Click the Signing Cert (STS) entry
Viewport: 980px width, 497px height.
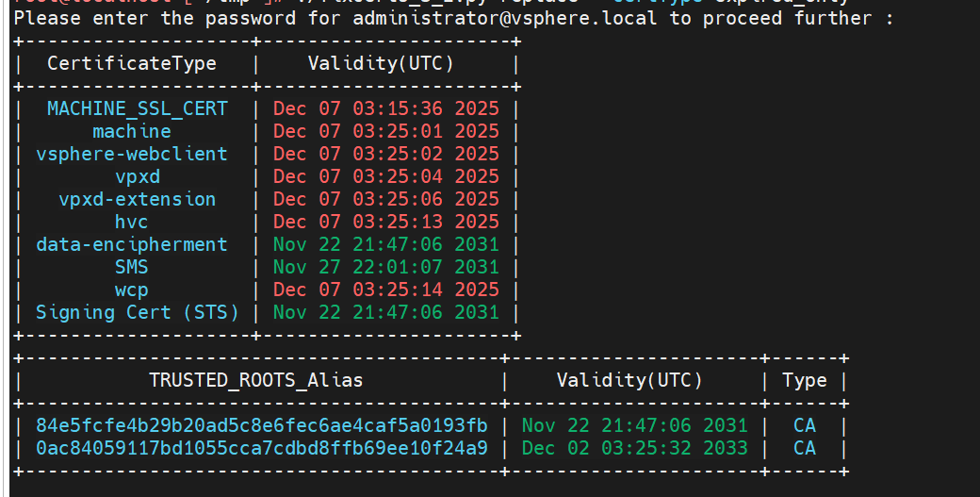(x=137, y=312)
